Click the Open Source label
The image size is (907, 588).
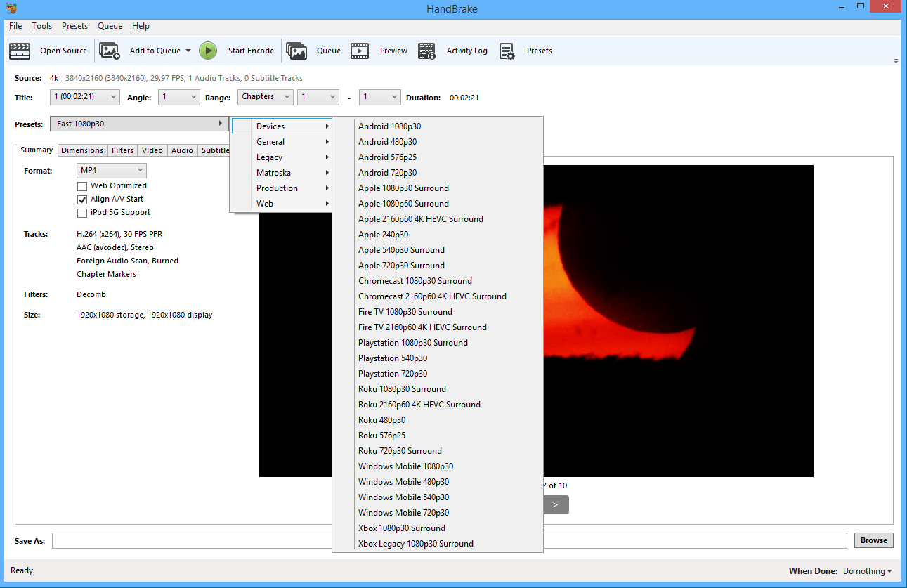(x=63, y=51)
